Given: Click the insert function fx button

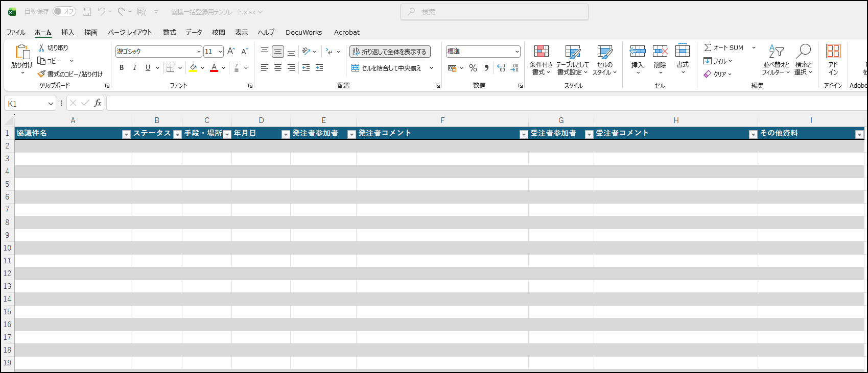Looking at the screenshot, I should coord(98,103).
